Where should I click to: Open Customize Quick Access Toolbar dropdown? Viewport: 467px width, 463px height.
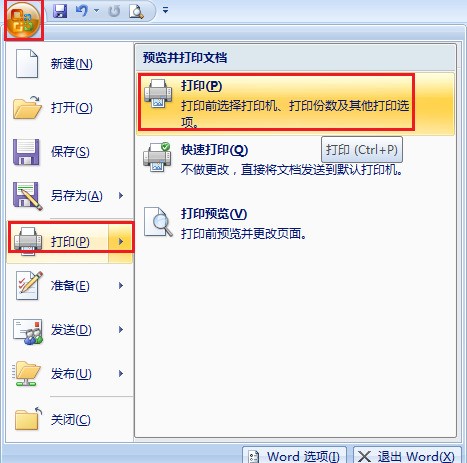165,10
